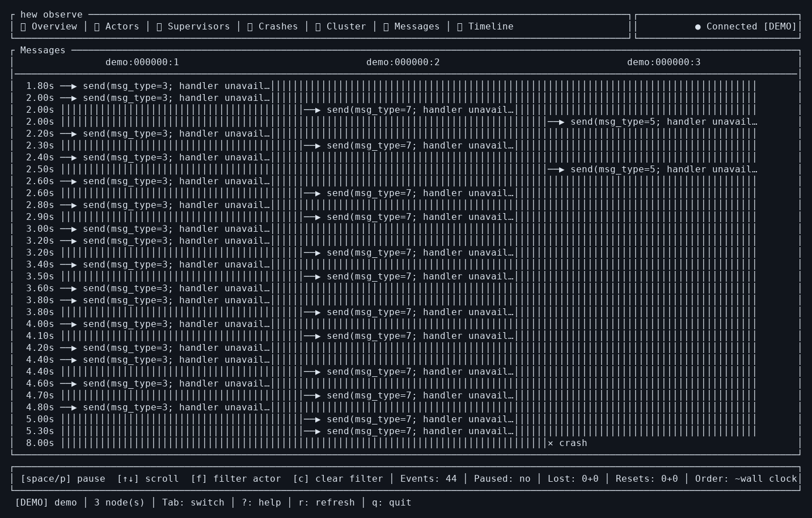The height and width of the screenshot is (518, 812).
Task: Click the arrow icon in the 2.30s row
Action: coord(312,146)
